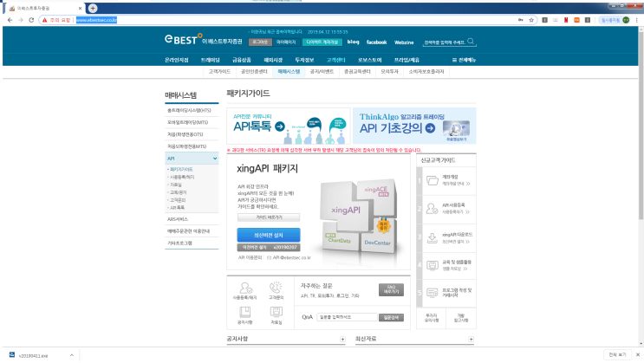Screen dimensions: 644x363
Task: Click the FAQ 바로가기 button
Action: click(x=391, y=289)
